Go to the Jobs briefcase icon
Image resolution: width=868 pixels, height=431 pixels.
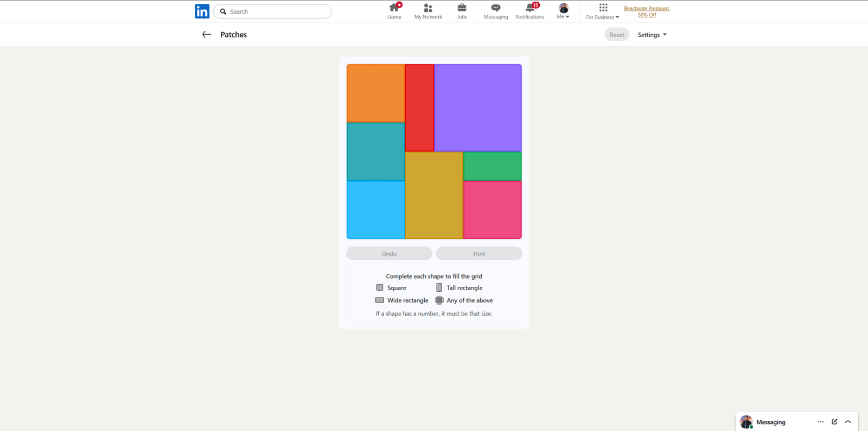click(x=462, y=11)
